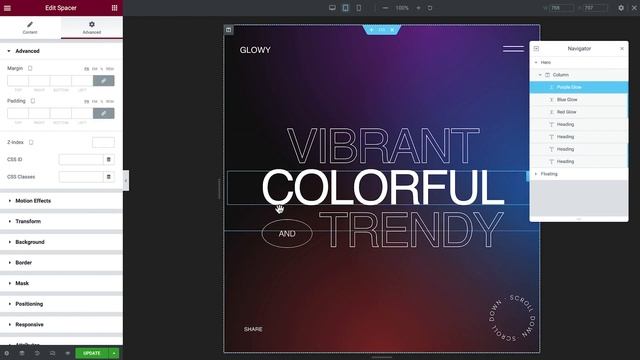The image size is (640, 360).
Task: Collapse the left editor panel handle
Action: pos(126,180)
